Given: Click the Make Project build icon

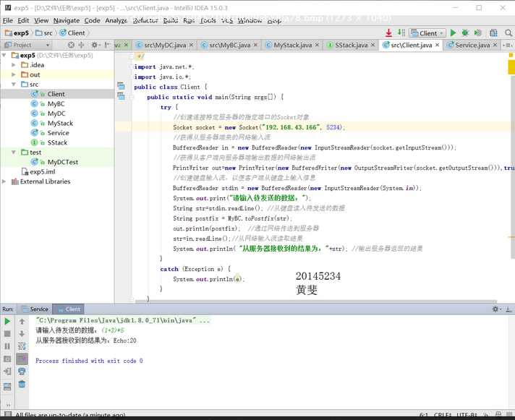Looking at the screenshot, I should tap(401, 33).
